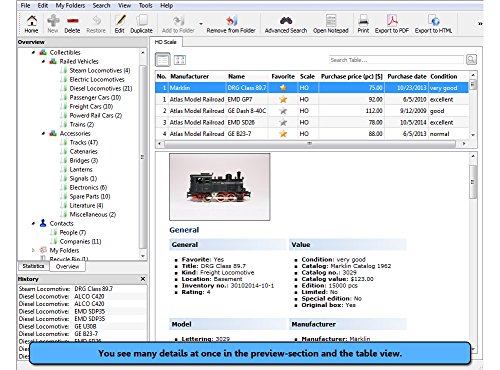Viewport: 500px width, 370px height.
Task: Toggle favorite star for GE B23-7
Action: (283, 134)
